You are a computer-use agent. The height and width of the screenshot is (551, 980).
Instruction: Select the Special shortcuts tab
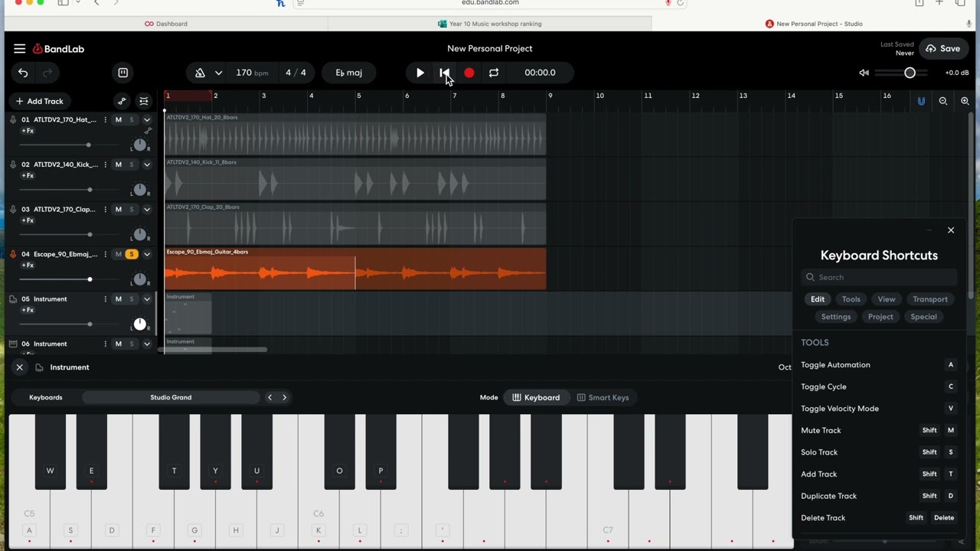tap(923, 317)
